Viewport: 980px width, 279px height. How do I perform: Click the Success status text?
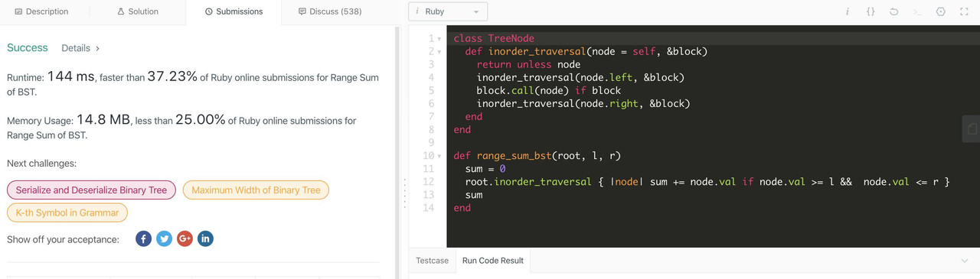tap(28, 47)
